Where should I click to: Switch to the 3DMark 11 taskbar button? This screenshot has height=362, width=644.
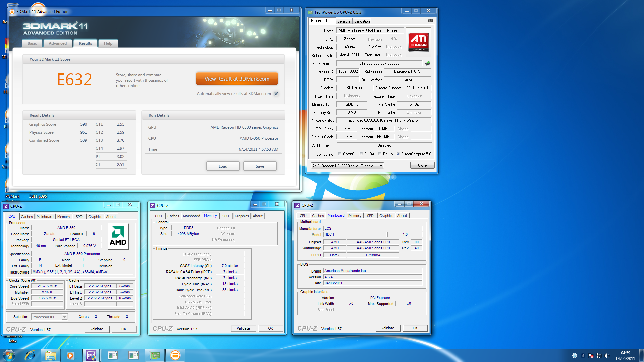pos(175,355)
